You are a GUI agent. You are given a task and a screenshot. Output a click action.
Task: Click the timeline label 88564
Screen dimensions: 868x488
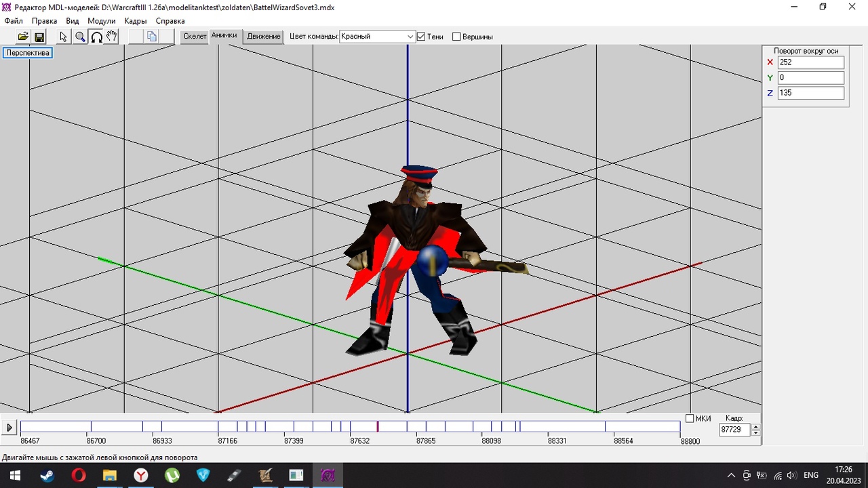[623, 441]
